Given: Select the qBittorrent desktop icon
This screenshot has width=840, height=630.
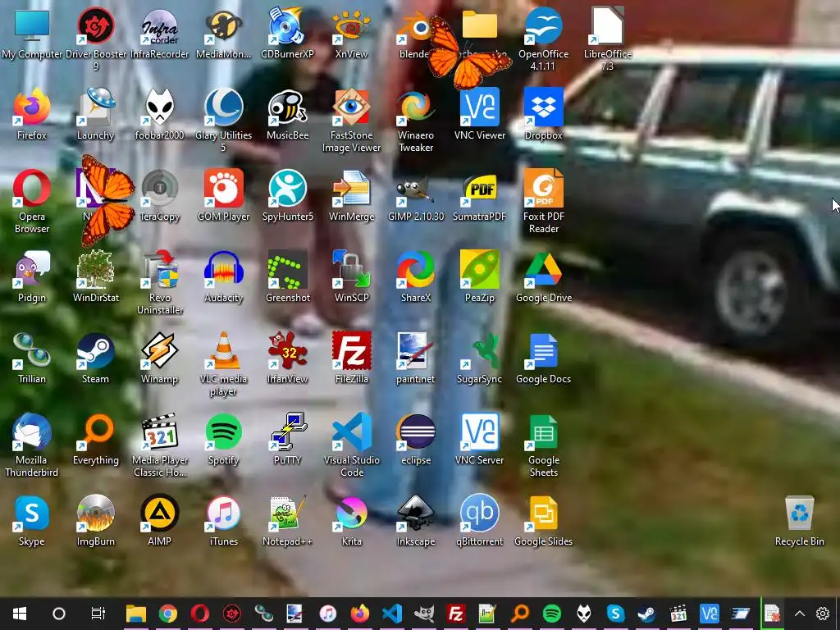Looking at the screenshot, I should [x=479, y=521].
